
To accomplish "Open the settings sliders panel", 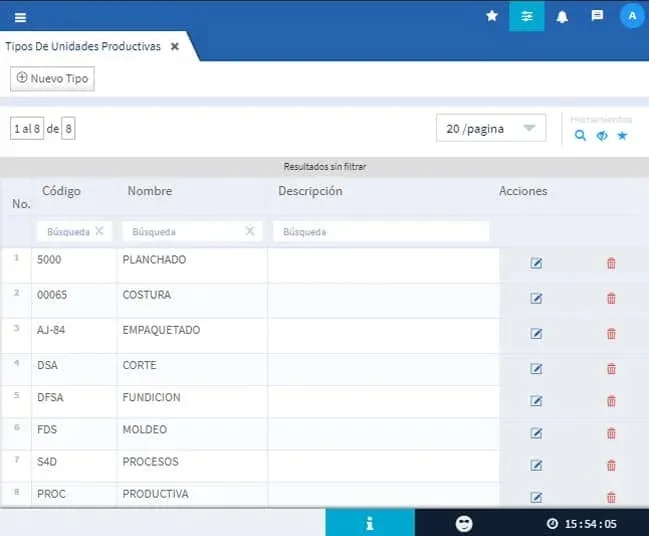I will pos(526,16).
